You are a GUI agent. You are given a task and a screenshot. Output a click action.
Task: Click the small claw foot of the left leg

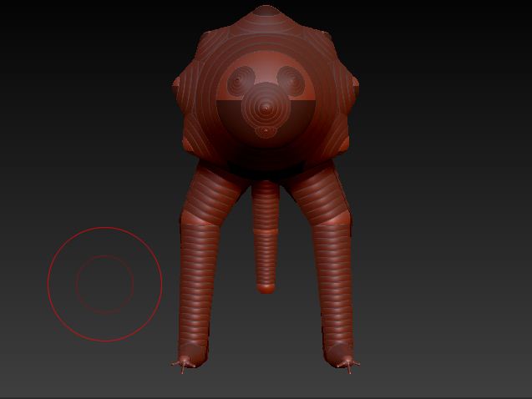183,365
